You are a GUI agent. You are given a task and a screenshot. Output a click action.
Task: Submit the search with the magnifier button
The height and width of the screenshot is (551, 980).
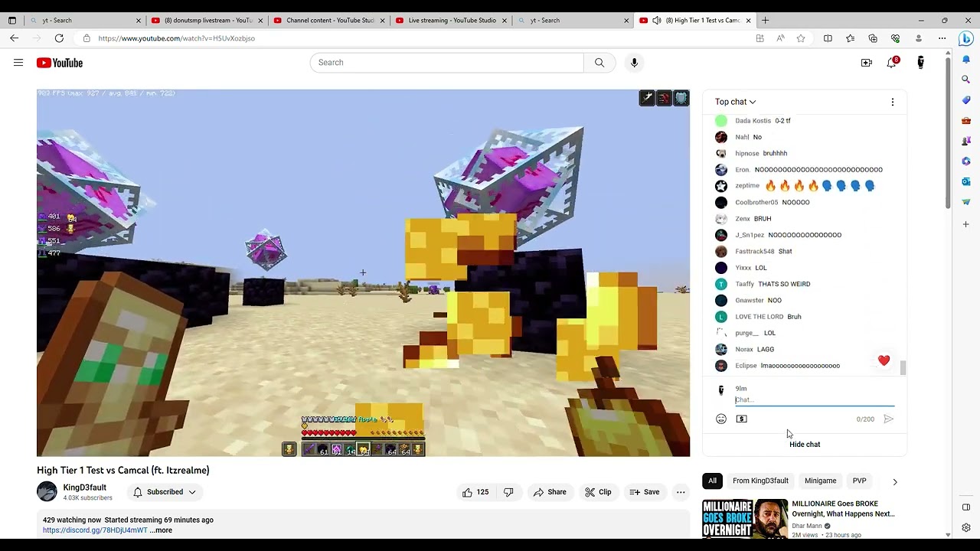click(x=599, y=63)
